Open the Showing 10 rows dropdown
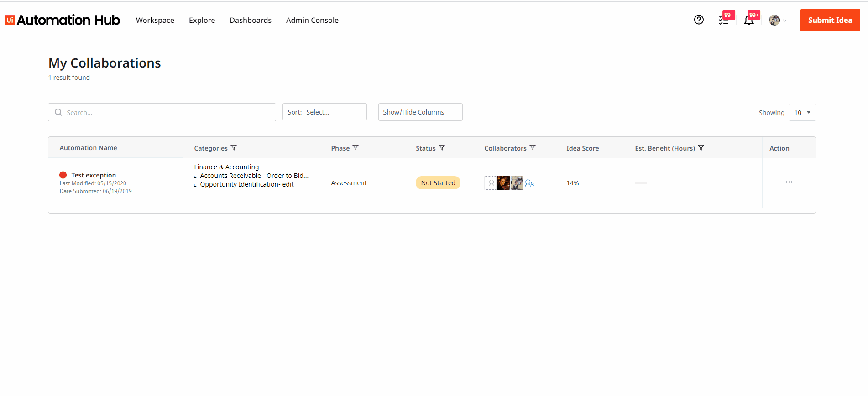Screen dimensions: 868x396 [802, 112]
